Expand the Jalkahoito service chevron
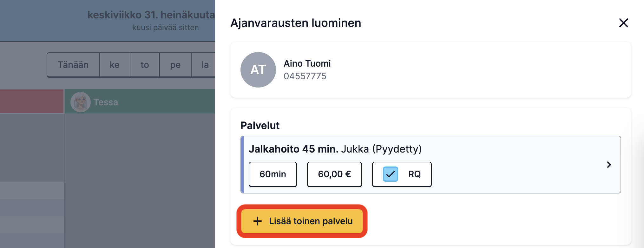 click(609, 165)
